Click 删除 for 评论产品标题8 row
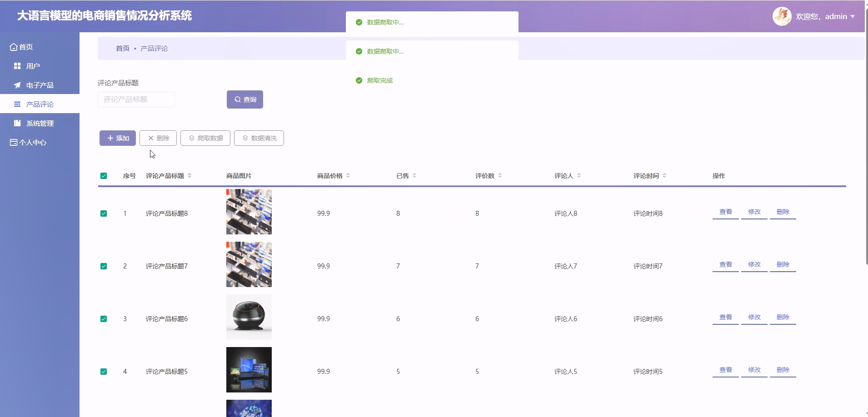The height and width of the screenshot is (417, 868). (783, 212)
